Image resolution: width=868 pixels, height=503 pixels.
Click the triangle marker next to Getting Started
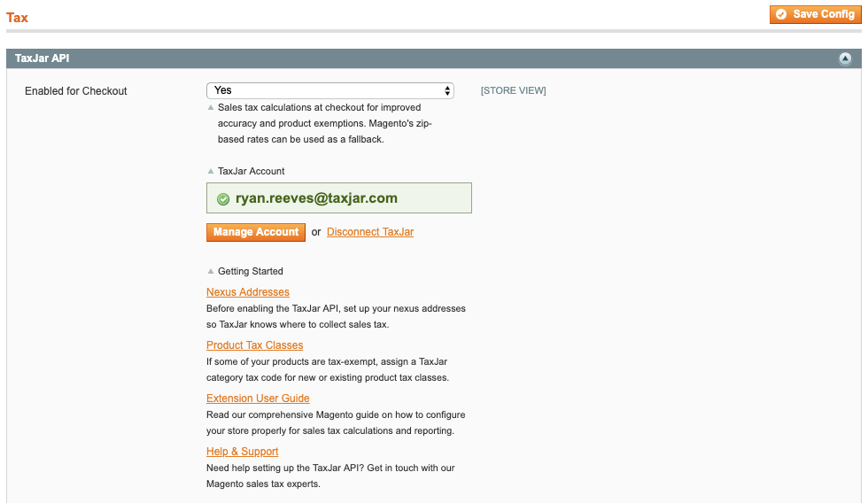(211, 271)
